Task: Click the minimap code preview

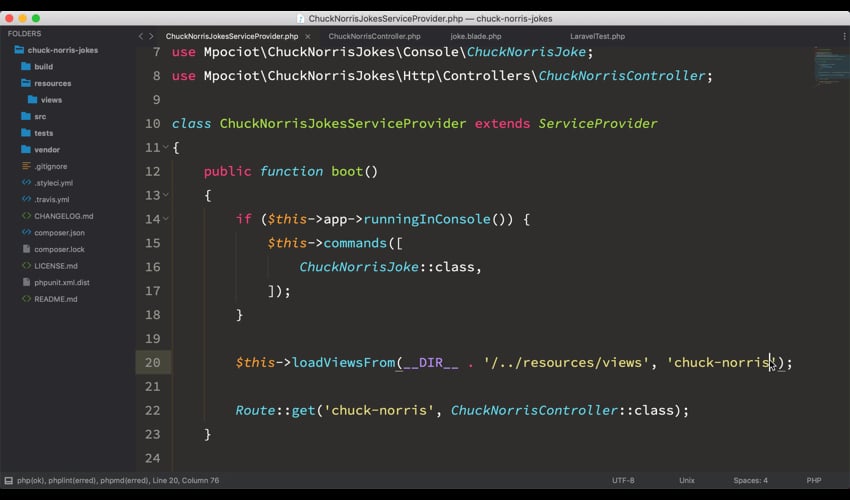Action: click(x=831, y=66)
